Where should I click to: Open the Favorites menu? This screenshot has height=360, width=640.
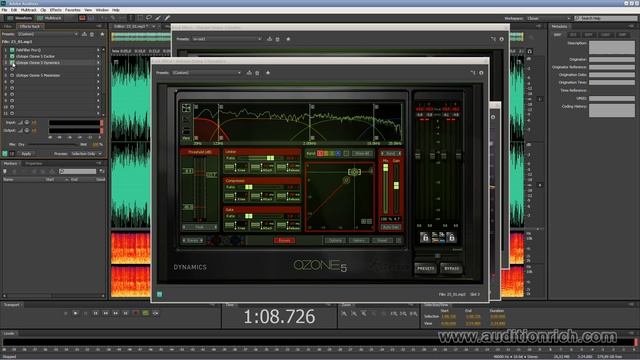[73, 10]
